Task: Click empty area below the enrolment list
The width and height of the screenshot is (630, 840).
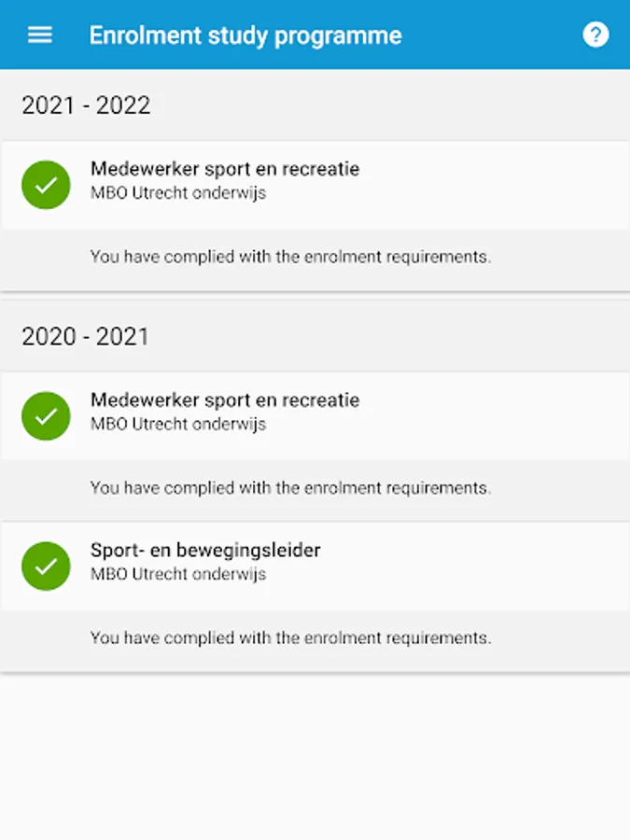Action: pos(315,756)
